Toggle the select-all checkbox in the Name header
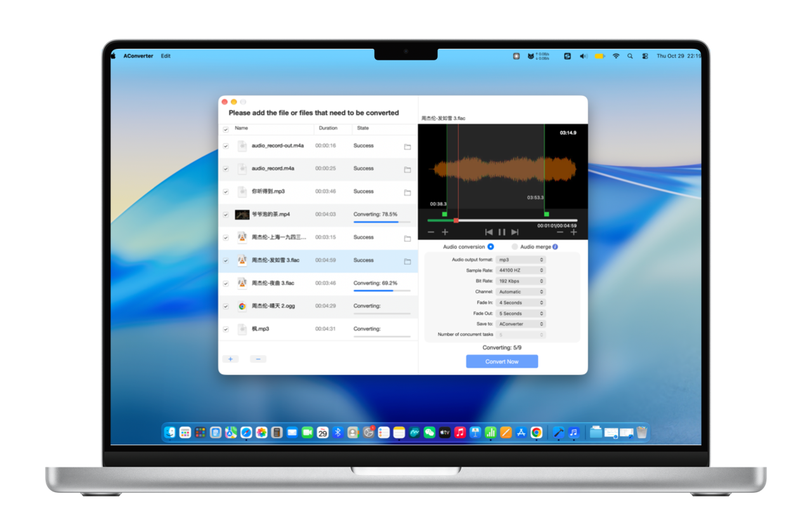The height and width of the screenshot is (508, 812). pyautogui.click(x=226, y=130)
